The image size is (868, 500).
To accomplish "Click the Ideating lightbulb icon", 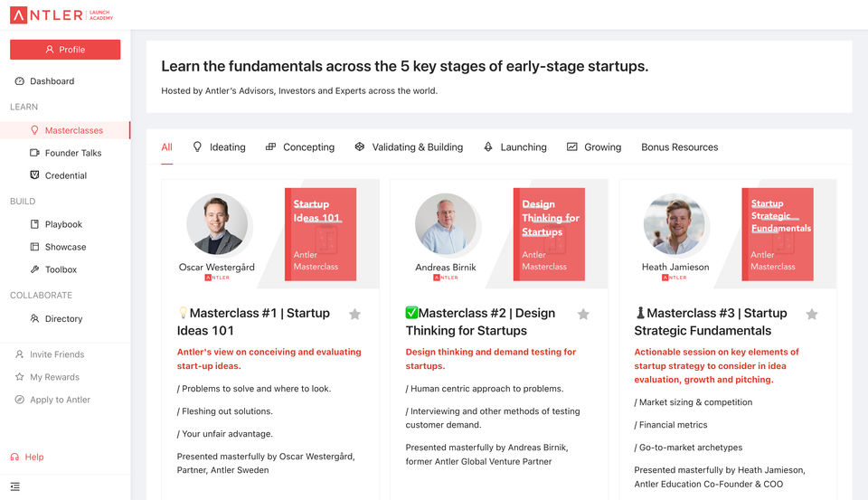I will (197, 146).
